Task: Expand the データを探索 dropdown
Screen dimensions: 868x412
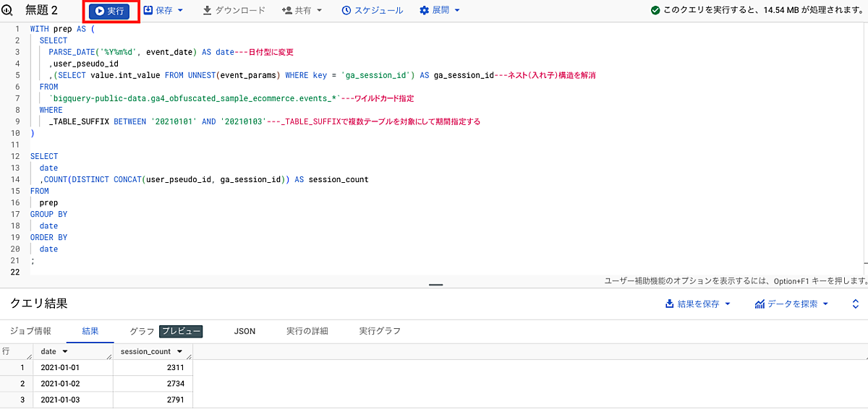Action: click(x=825, y=304)
